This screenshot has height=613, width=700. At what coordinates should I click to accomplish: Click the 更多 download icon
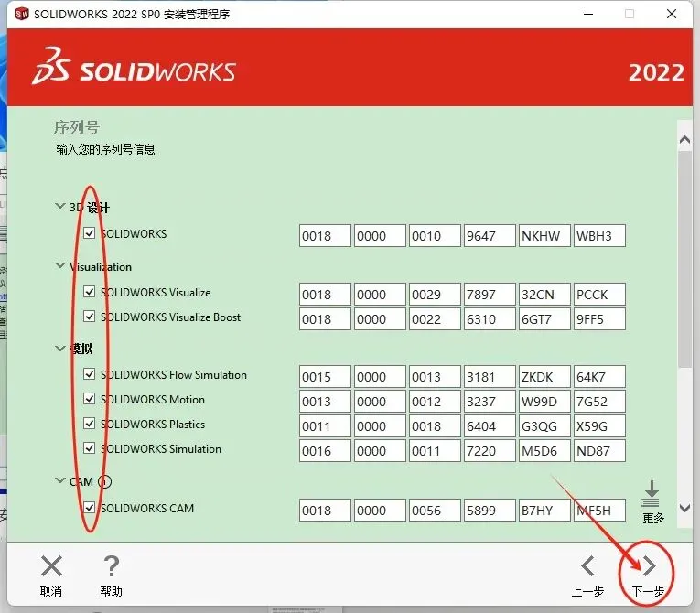click(651, 493)
